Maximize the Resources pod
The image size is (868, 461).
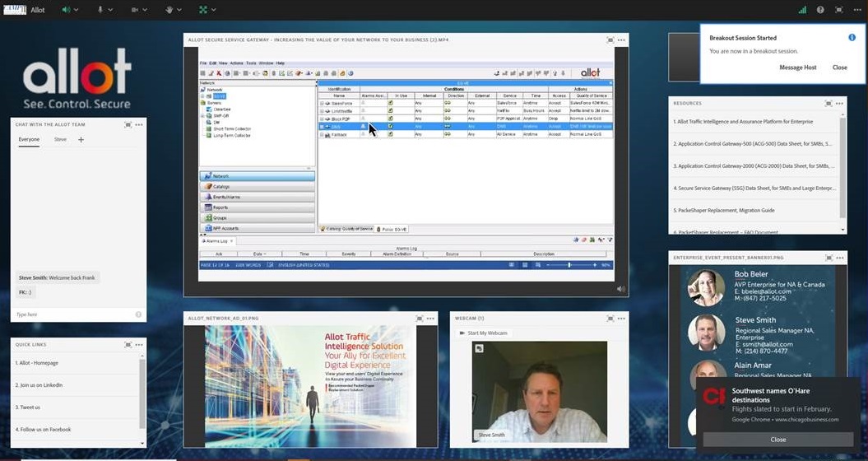pos(829,104)
